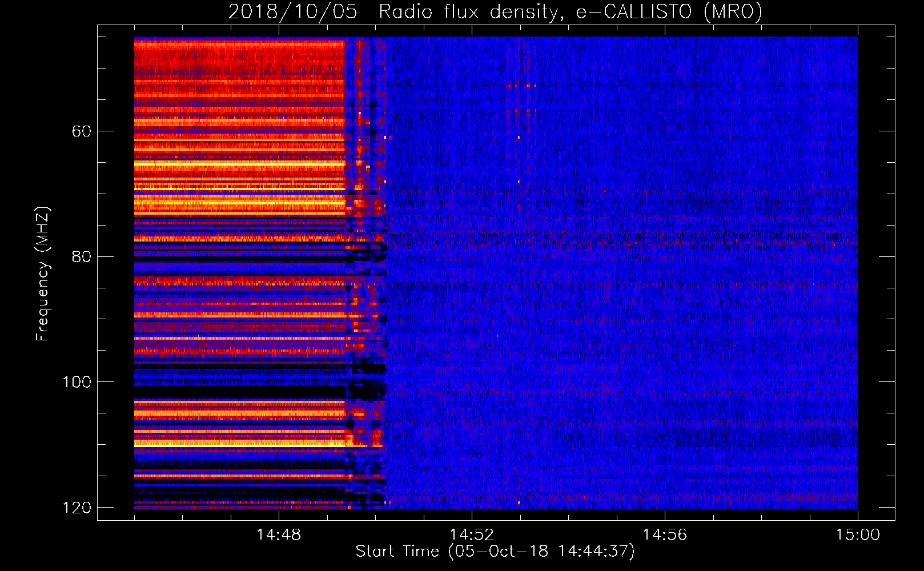
Task: Click the 15:00 time tick label
Action: [x=858, y=535]
